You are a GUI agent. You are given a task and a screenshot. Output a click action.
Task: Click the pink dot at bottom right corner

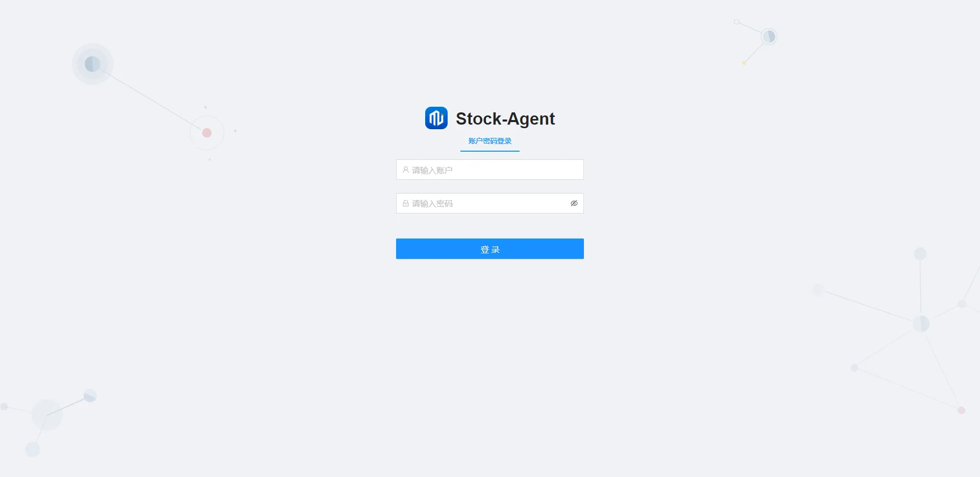[x=961, y=410]
